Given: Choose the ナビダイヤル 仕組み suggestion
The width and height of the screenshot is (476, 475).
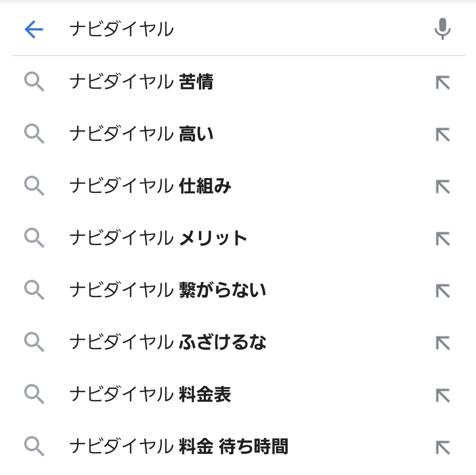Looking at the screenshot, I should [x=150, y=186].
